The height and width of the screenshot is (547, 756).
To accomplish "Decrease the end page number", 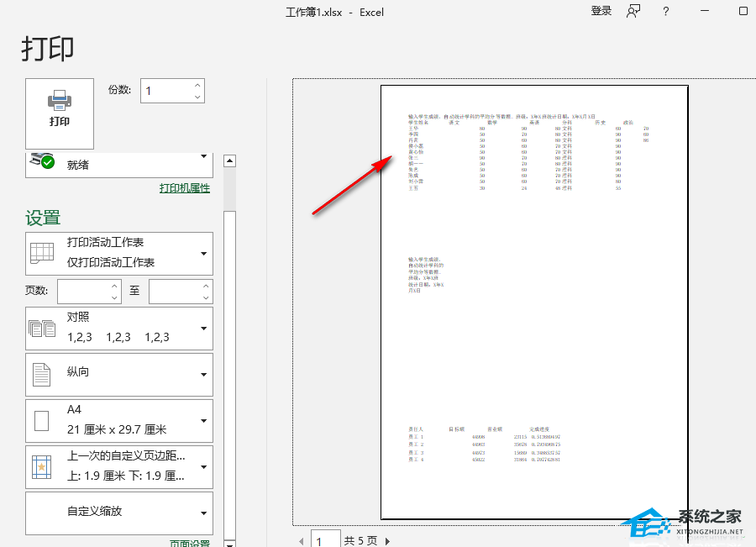I will [x=206, y=297].
